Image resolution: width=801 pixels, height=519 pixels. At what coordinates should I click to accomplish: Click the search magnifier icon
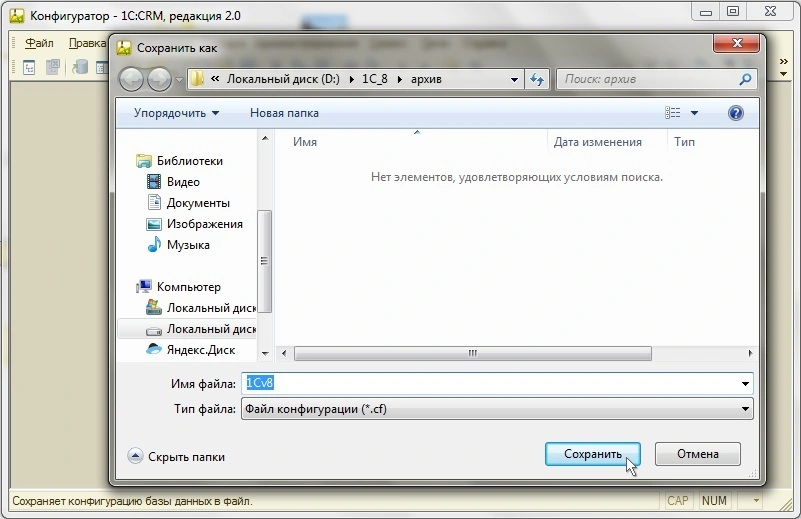click(745, 79)
